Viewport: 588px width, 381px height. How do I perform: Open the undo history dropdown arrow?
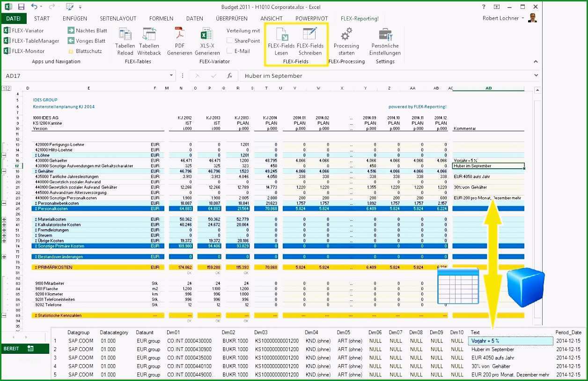tap(41, 7)
